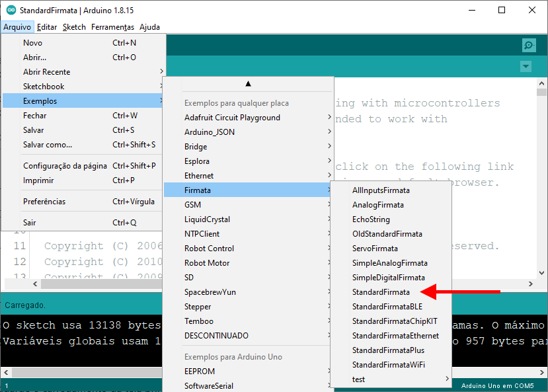Open the Robot Control examples submenu

(x=248, y=249)
